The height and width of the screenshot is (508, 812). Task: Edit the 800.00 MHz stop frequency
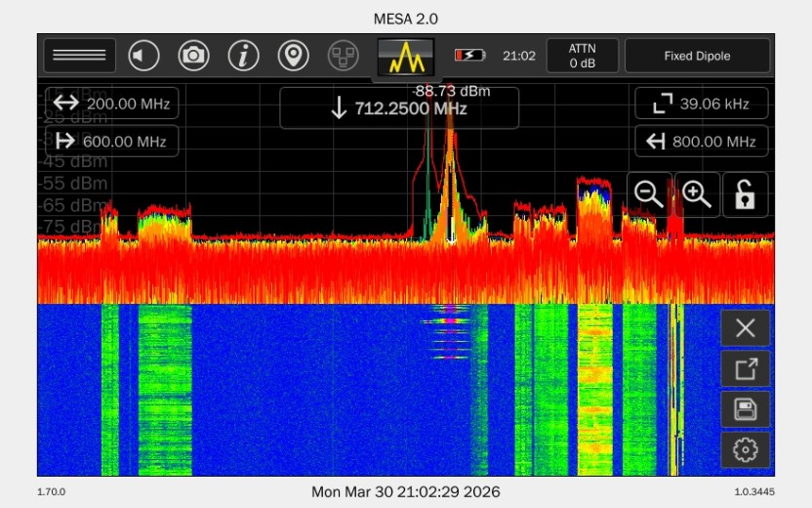point(701,142)
